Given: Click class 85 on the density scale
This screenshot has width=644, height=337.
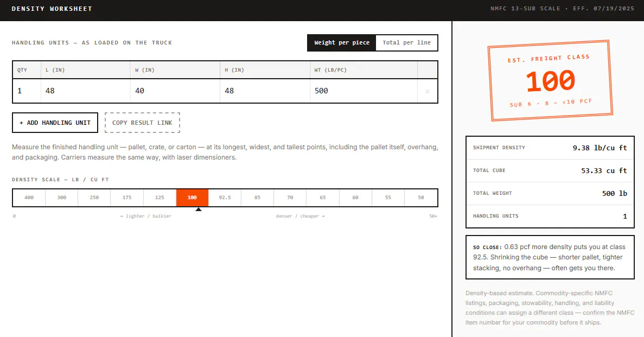Looking at the screenshot, I should 258,198.
